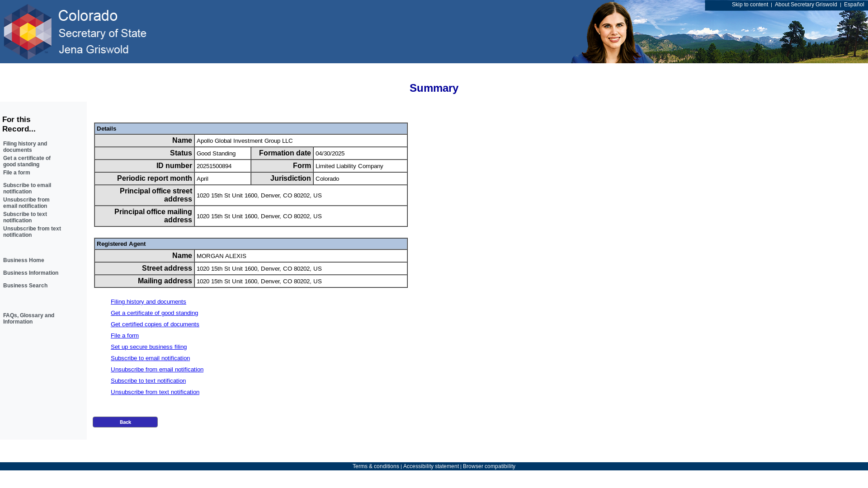Screen dimensions: 868x488
Task: Open Accessibility statement in footer
Action: 431,466
